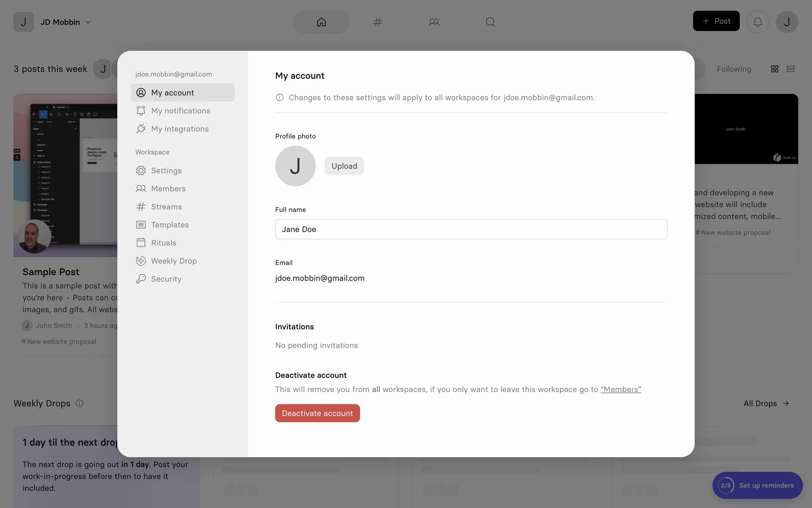Click the Set up reminders progress pill
The width and height of the screenshot is (812, 508).
[757, 486]
